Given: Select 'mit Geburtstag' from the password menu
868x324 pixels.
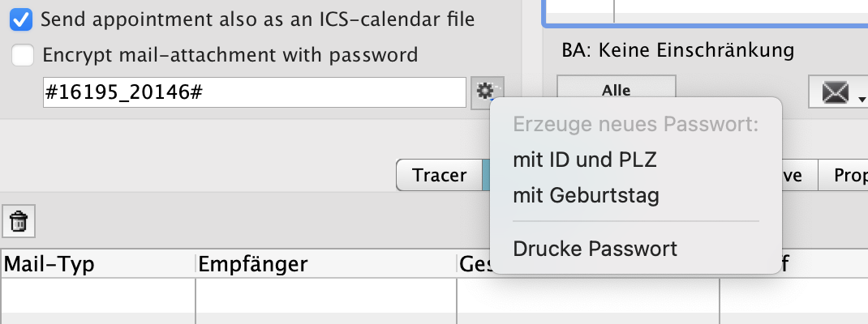Looking at the screenshot, I should tap(586, 195).
